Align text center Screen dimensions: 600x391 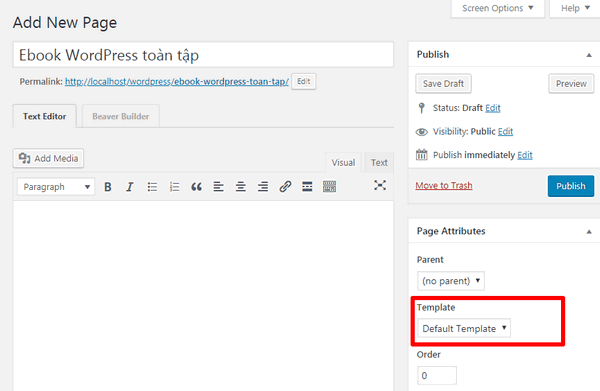pyautogui.click(x=241, y=187)
